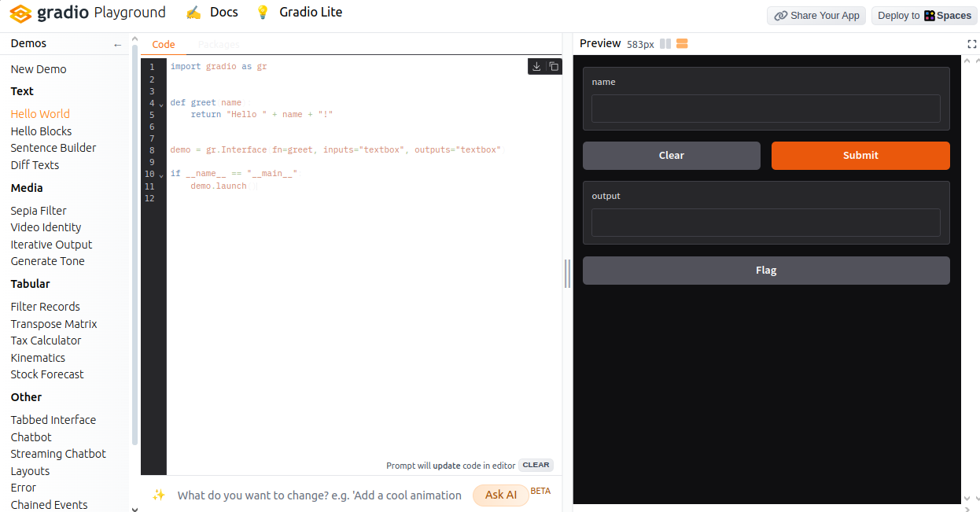Open the Packages tab
The image size is (980, 512).
pos(219,45)
